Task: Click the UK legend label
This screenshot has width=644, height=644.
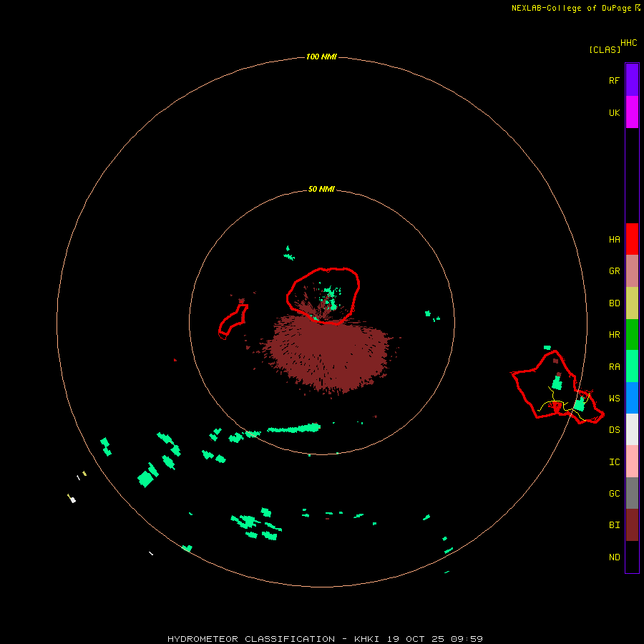Action: 614,113
